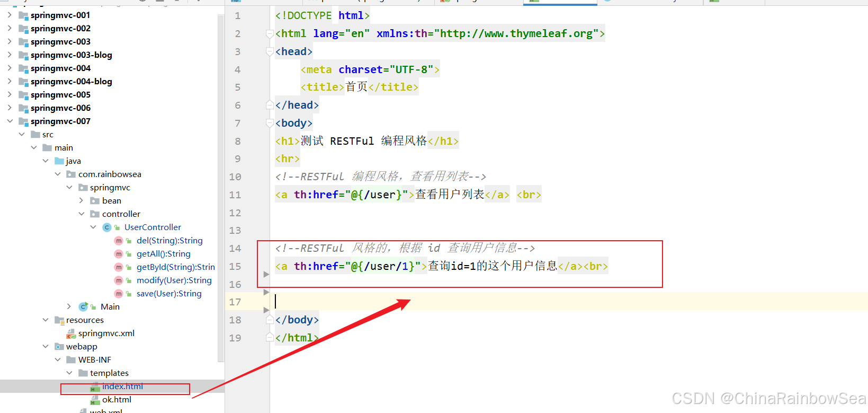Select springmvc-003 in project tree
Screen dimensions: 868x413
pyautogui.click(x=60, y=41)
